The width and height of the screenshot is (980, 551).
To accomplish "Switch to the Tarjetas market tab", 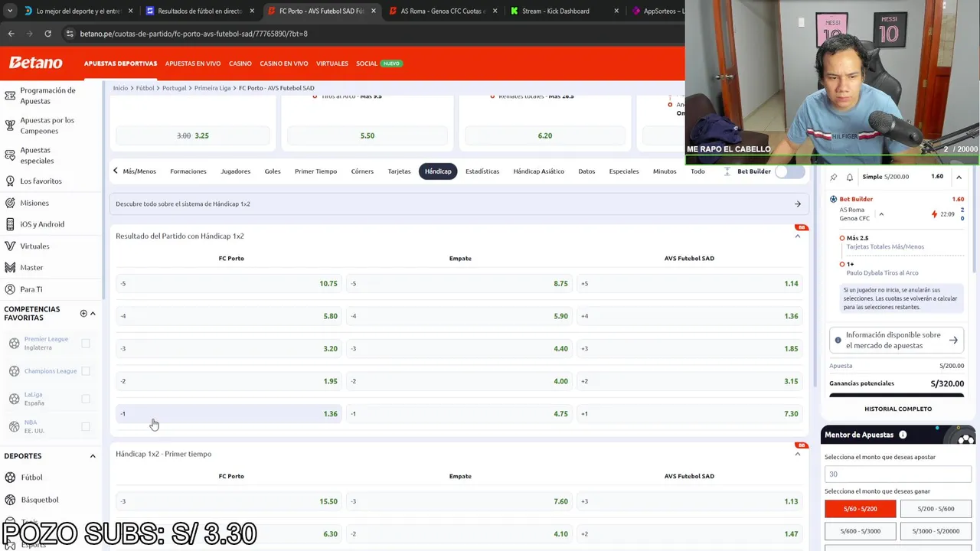I will [x=399, y=171].
